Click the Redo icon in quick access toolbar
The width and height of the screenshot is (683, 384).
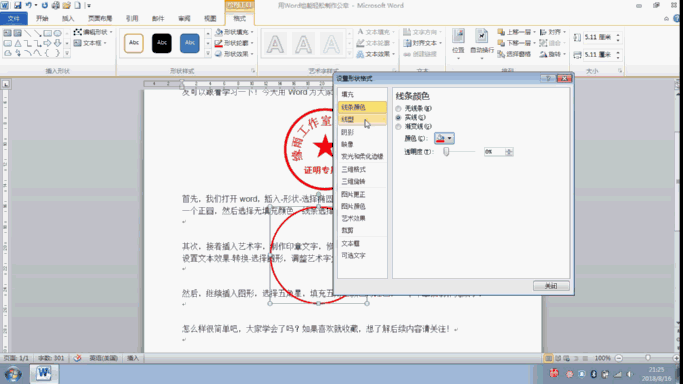[44, 5]
